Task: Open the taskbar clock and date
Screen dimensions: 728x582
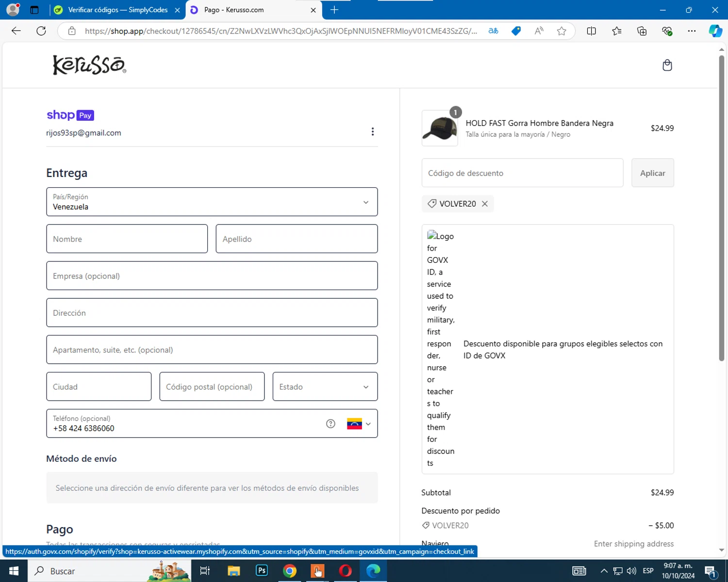Action: (x=678, y=571)
